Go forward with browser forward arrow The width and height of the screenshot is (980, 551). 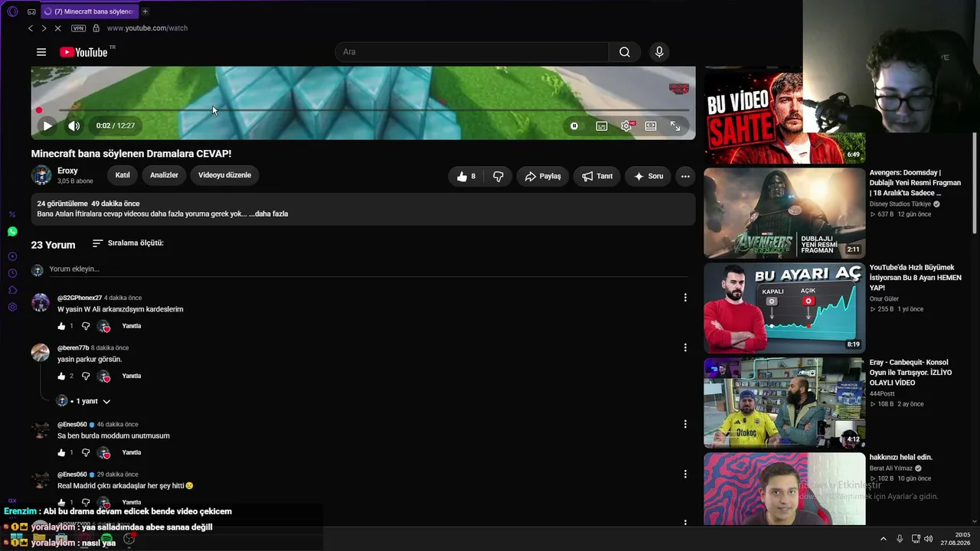(x=44, y=28)
